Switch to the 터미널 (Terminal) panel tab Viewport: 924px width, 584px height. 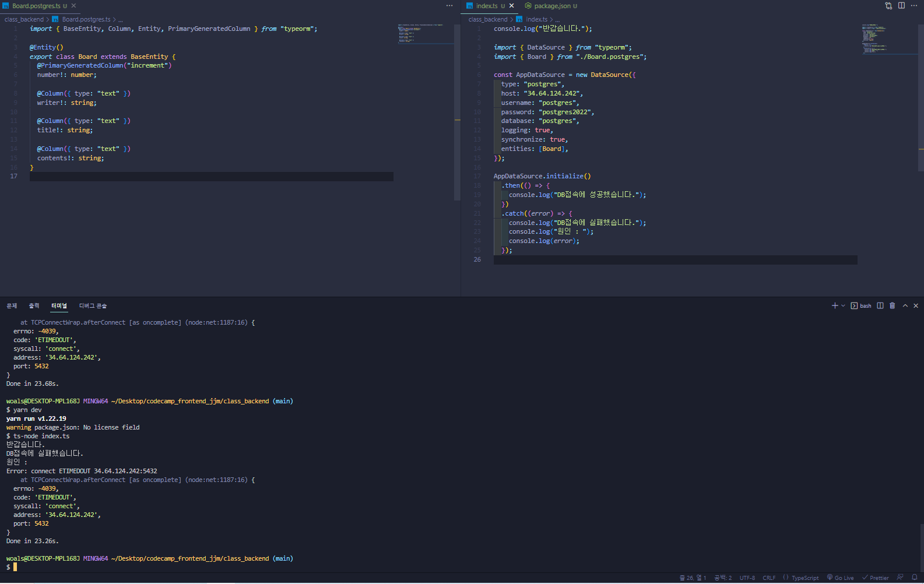[x=59, y=306]
